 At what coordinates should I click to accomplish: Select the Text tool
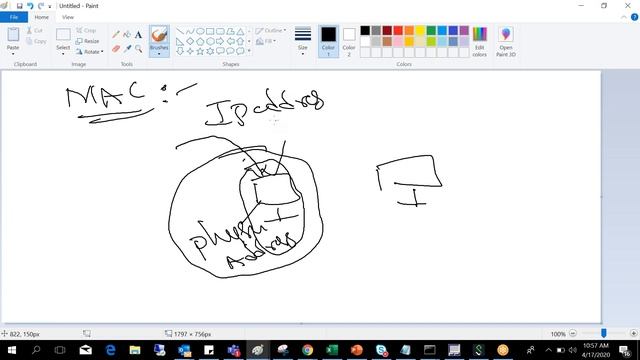coord(138,35)
